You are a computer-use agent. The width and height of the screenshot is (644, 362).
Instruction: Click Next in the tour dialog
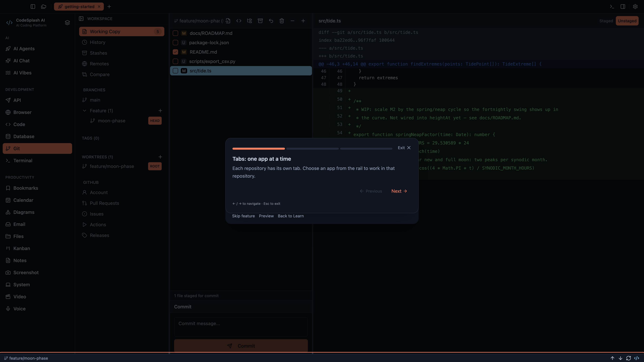[x=399, y=191]
